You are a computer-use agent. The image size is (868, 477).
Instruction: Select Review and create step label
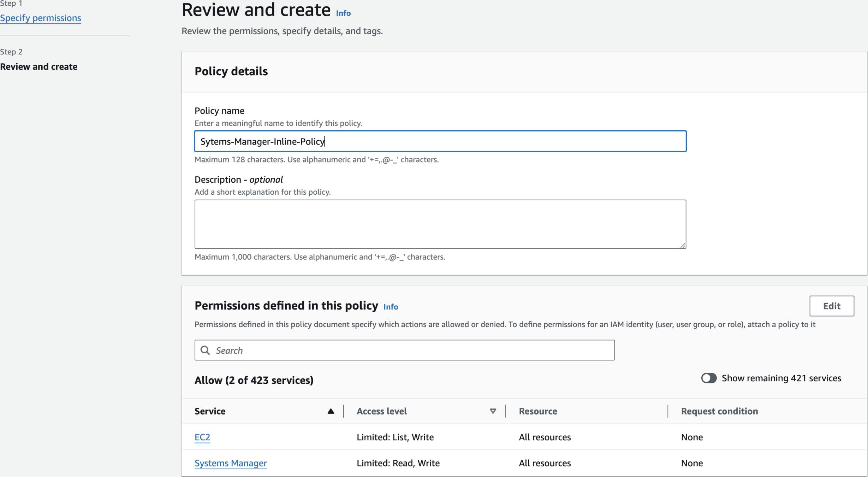39,67
